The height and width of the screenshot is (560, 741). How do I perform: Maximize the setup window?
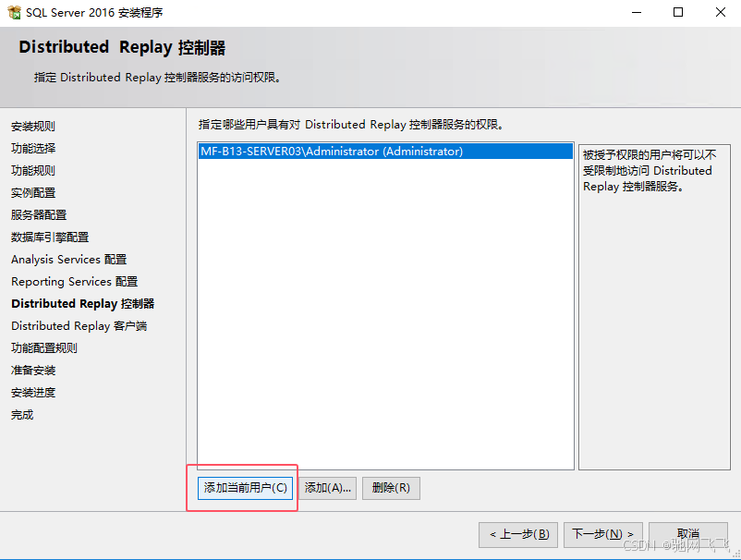tap(678, 12)
